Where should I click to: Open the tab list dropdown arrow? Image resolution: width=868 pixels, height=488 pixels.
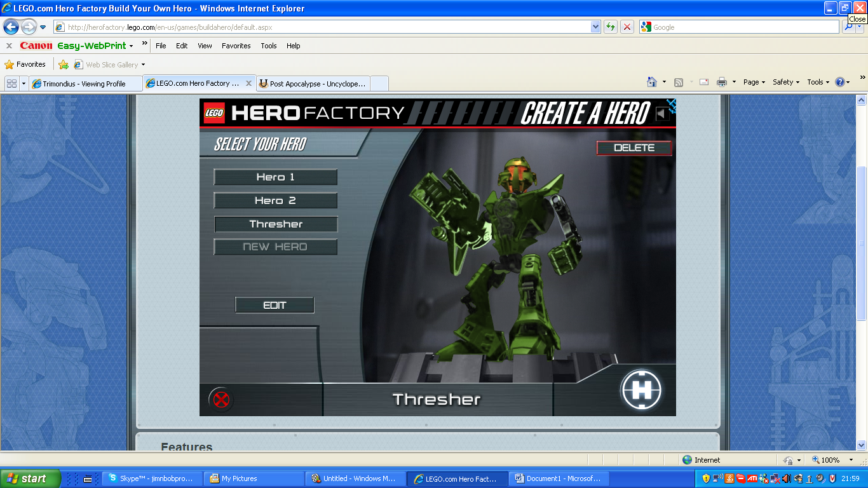[24, 83]
